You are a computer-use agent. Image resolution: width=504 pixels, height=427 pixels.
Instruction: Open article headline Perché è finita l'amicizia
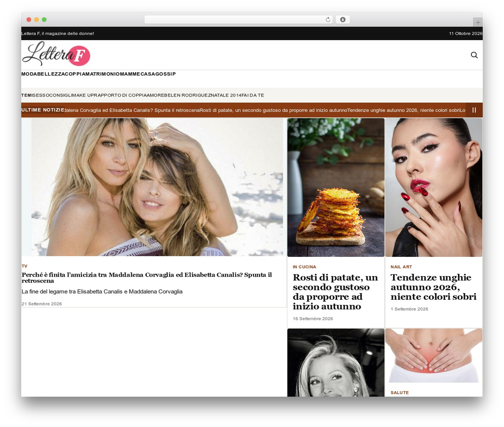coord(147,278)
